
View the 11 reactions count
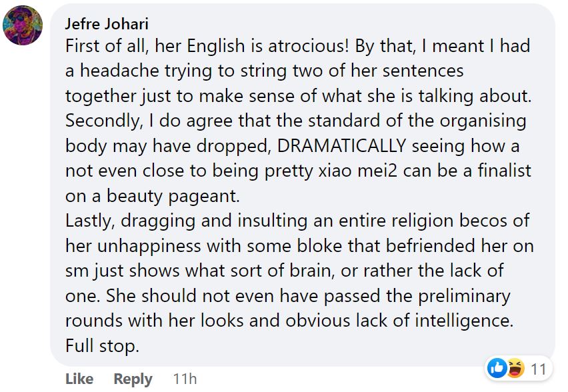point(538,369)
